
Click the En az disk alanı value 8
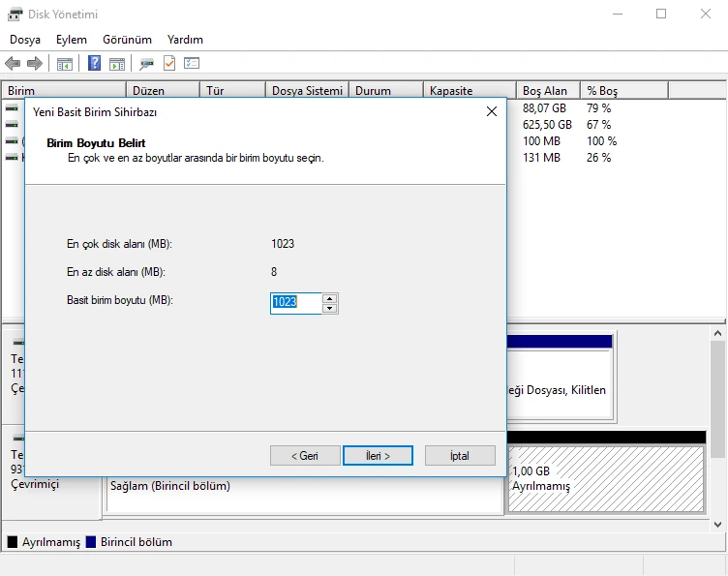[x=274, y=272]
